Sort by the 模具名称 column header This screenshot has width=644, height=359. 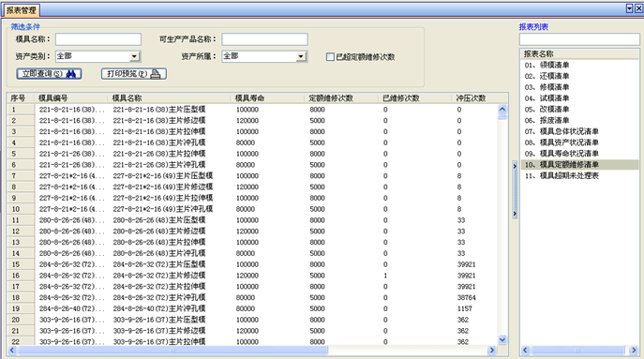pyautogui.click(x=170, y=98)
